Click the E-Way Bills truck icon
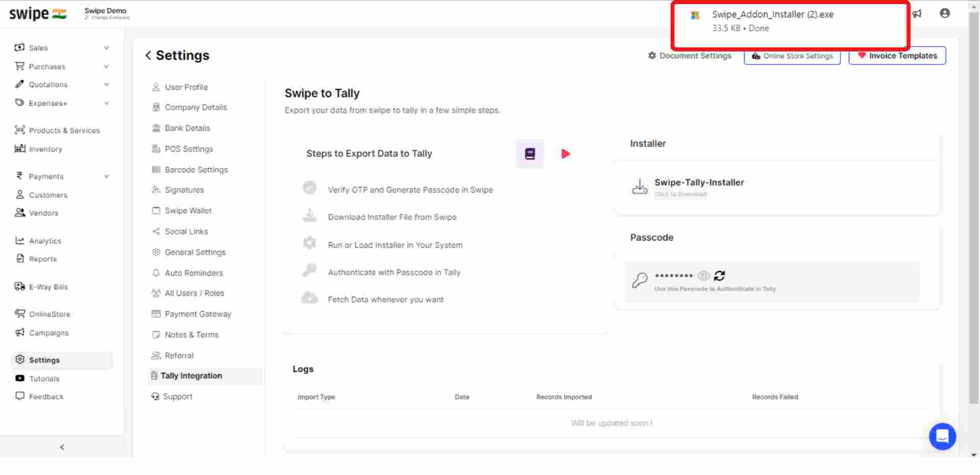Viewport: 980px width, 475px height. tap(19, 286)
